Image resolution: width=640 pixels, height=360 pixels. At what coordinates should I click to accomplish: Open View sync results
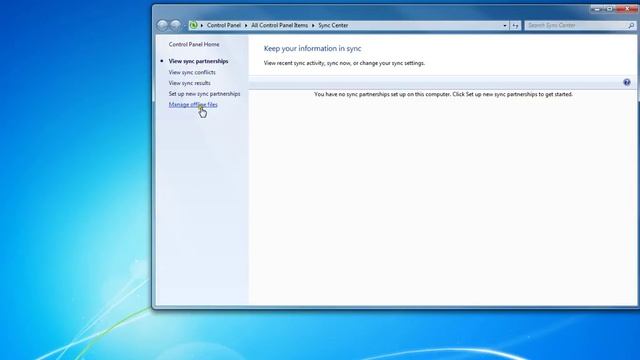coord(190,83)
